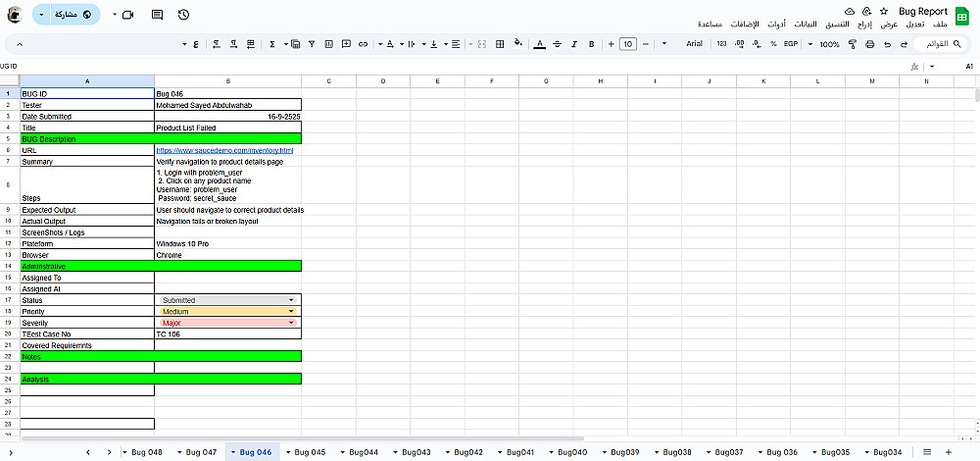The width and height of the screenshot is (980, 461).
Task: Increase font size with plus button
Action: [612, 44]
